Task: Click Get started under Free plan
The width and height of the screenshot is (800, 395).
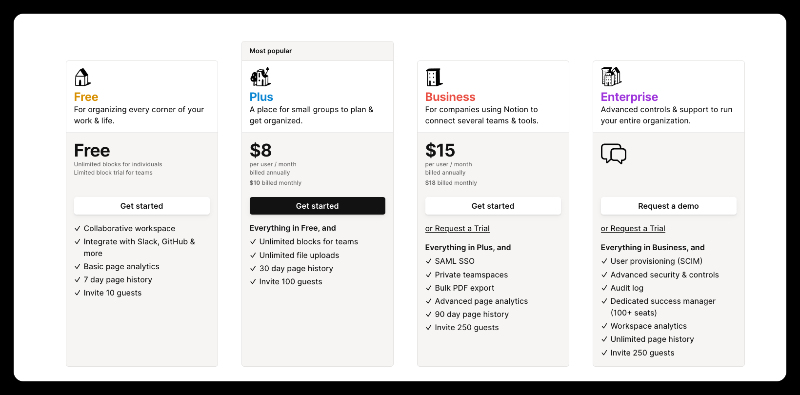Action: coord(142,206)
